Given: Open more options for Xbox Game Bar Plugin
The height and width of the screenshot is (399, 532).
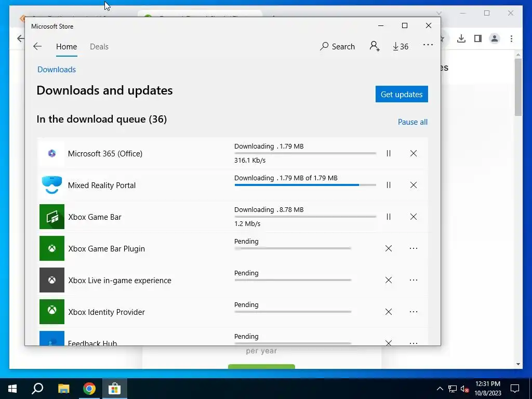Looking at the screenshot, I should [413, 248].
